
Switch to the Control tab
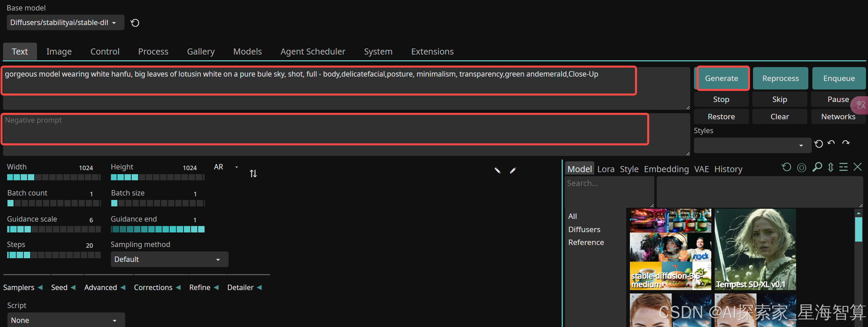coord(105,52)
